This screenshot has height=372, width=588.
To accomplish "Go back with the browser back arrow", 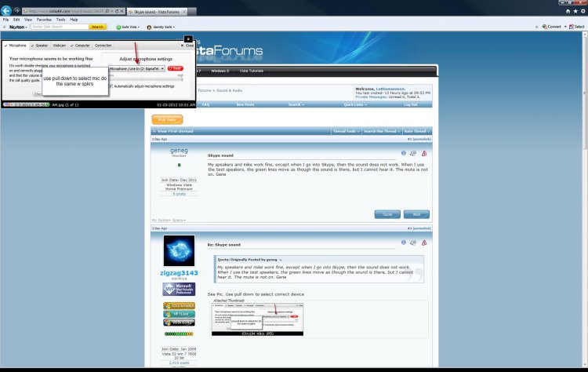I will pos(6,11).
